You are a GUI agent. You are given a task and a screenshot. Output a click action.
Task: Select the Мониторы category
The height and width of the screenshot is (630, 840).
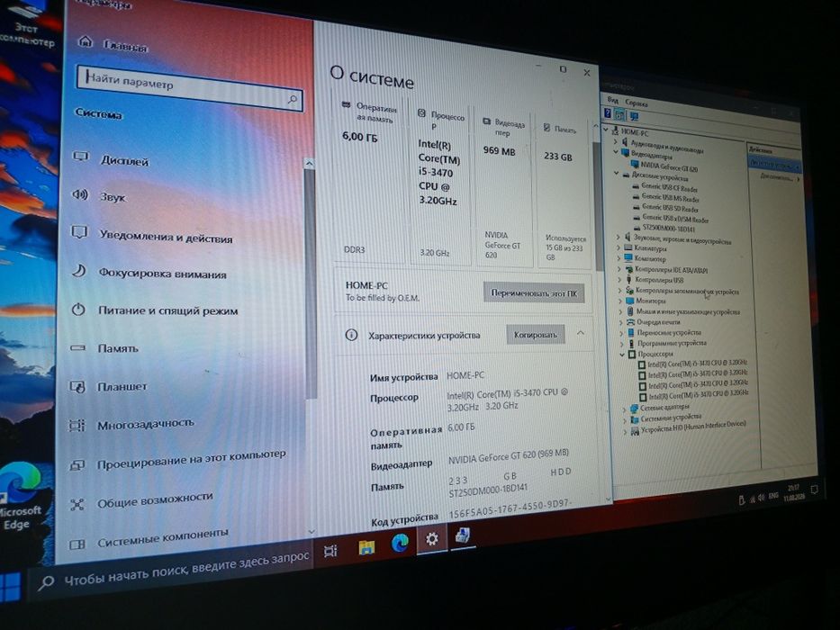pos(650,301)
